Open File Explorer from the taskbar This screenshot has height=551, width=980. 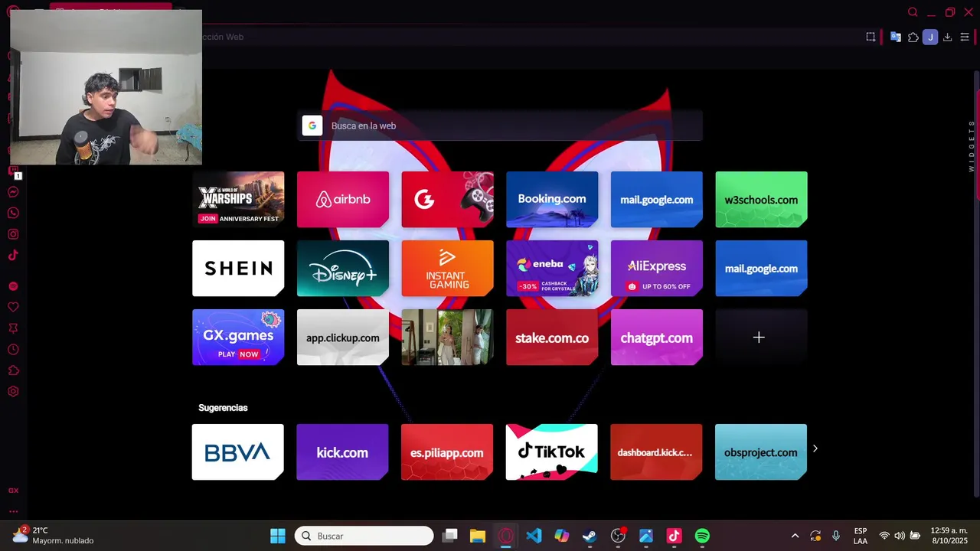click(478, 536)
